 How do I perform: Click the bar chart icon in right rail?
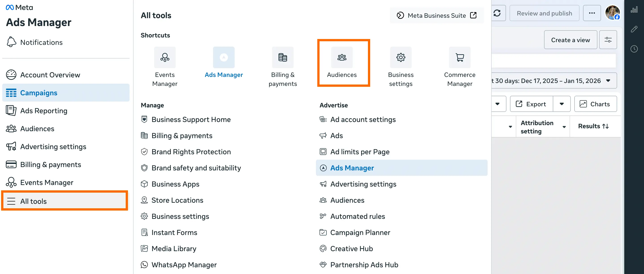click(634, 10)
